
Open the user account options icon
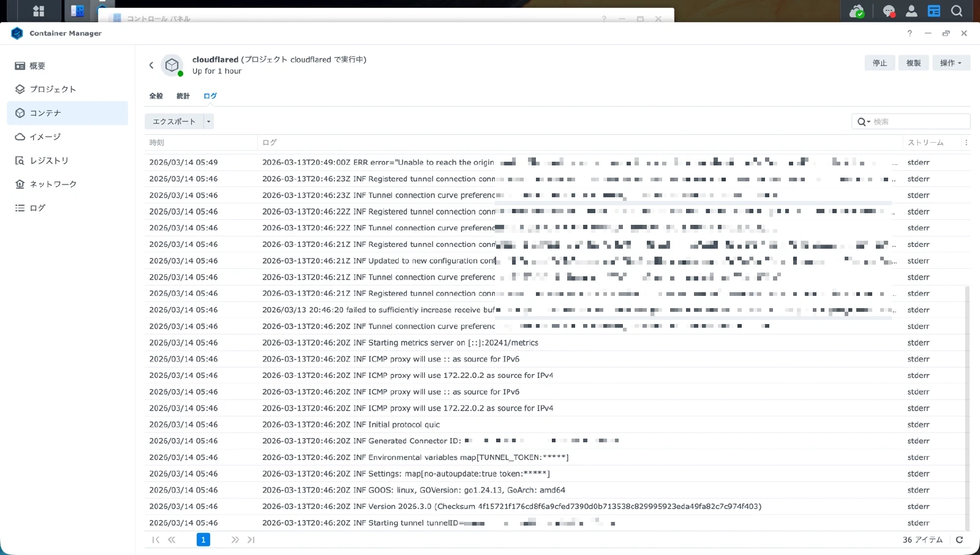coord(911,11)
